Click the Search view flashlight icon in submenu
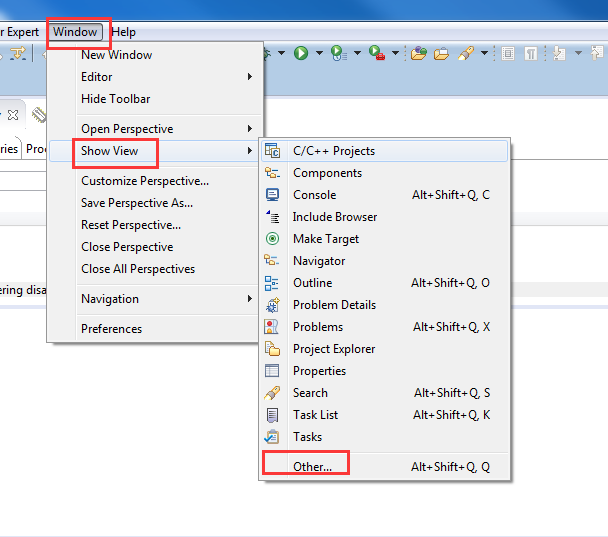 [272, 393]
